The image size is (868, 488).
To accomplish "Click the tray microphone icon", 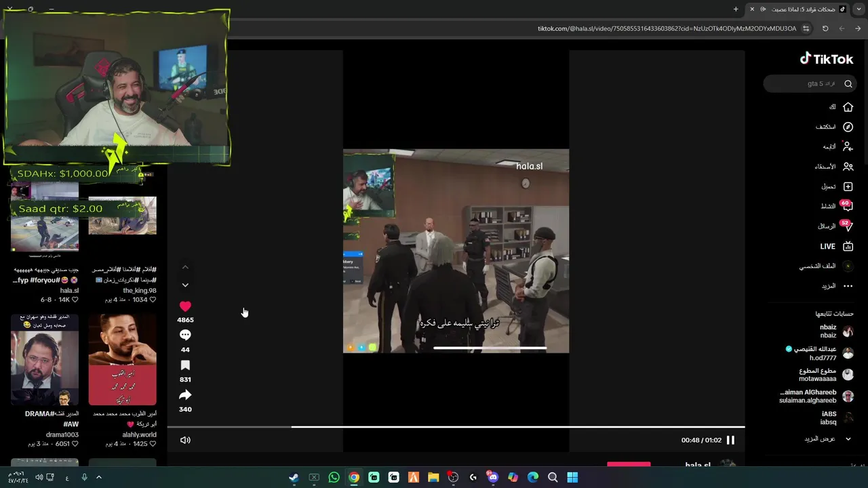I will coord(84,477).
